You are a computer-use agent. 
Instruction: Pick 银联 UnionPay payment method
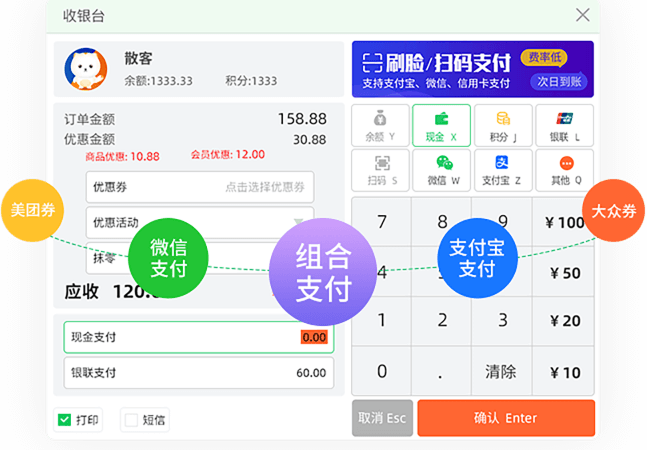pyautogui.click(x=564, y=124)
